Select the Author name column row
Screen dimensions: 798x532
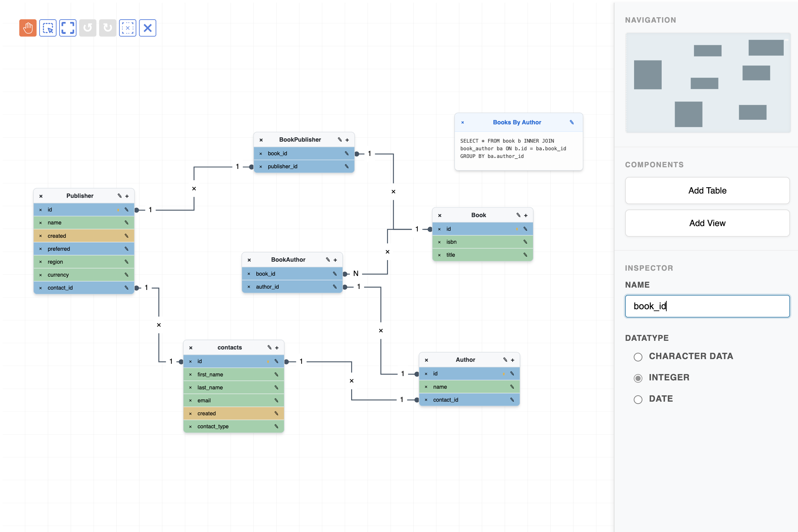click(469, 387)
